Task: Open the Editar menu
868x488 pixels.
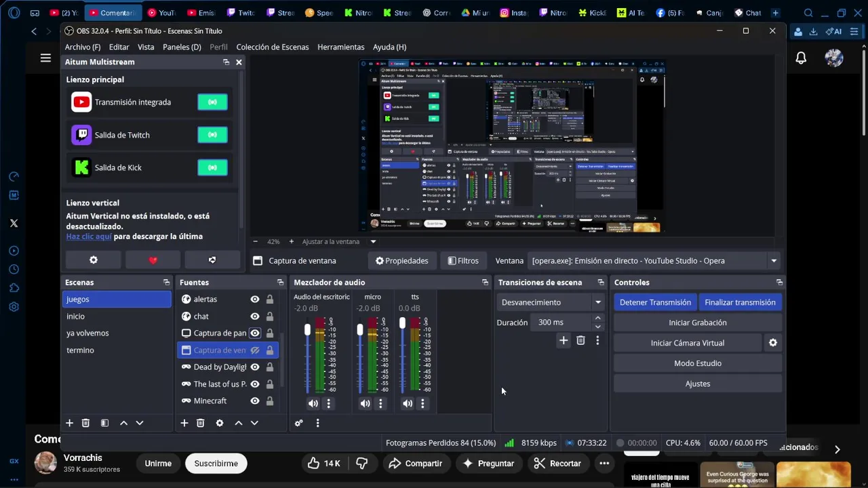Action: point(119,47)
